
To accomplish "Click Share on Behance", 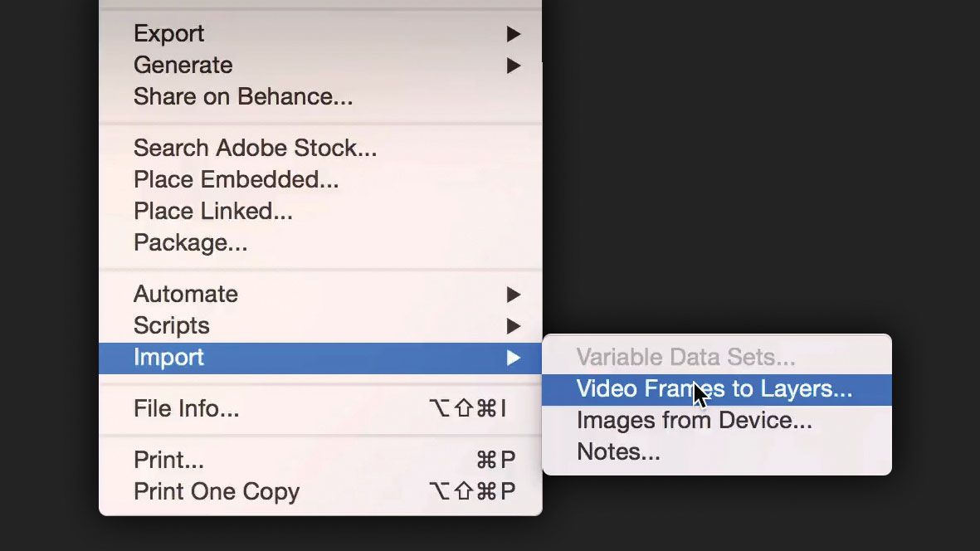I will (241, 96).
